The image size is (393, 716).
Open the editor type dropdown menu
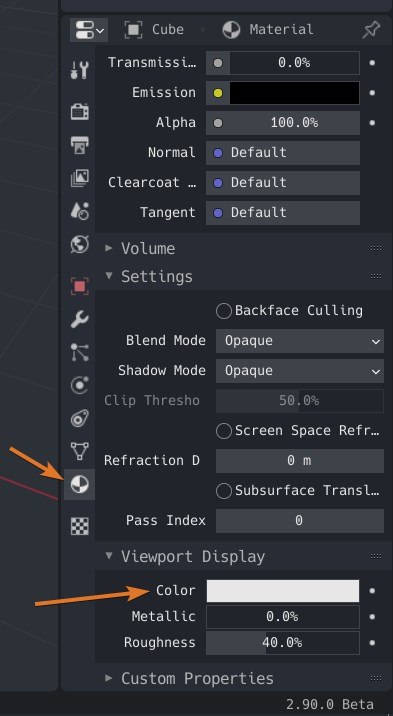click(89, 30)
